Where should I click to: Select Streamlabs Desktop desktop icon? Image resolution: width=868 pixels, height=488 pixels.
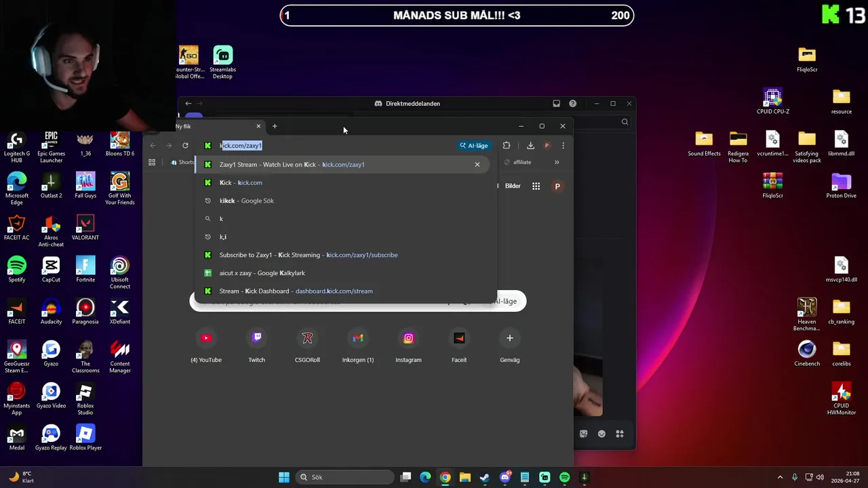222,62
